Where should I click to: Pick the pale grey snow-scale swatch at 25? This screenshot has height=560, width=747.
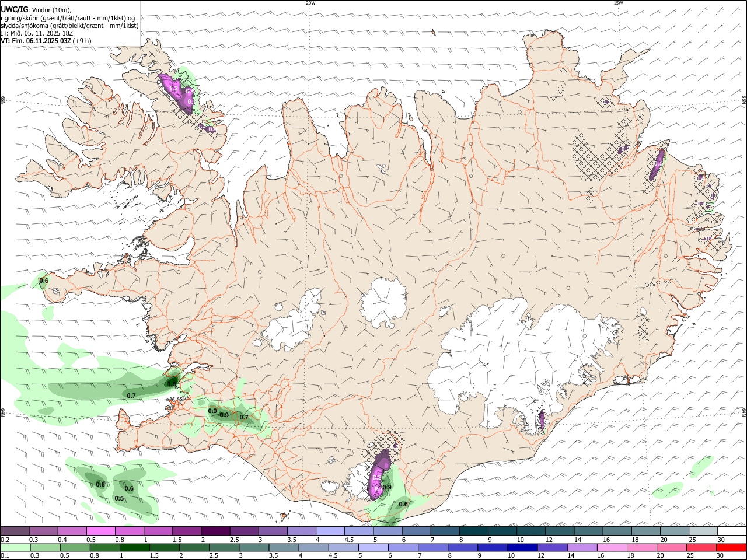[703, 531]
